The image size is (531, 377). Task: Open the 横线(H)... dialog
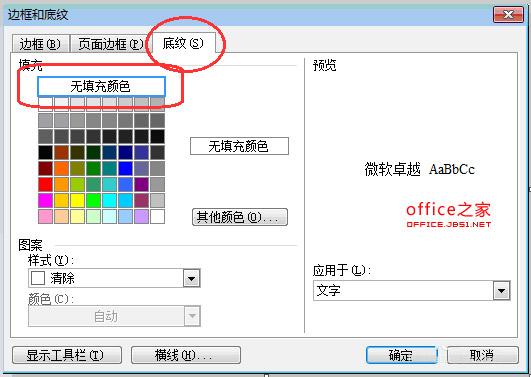pyautogui.click(x=186, y=355)
